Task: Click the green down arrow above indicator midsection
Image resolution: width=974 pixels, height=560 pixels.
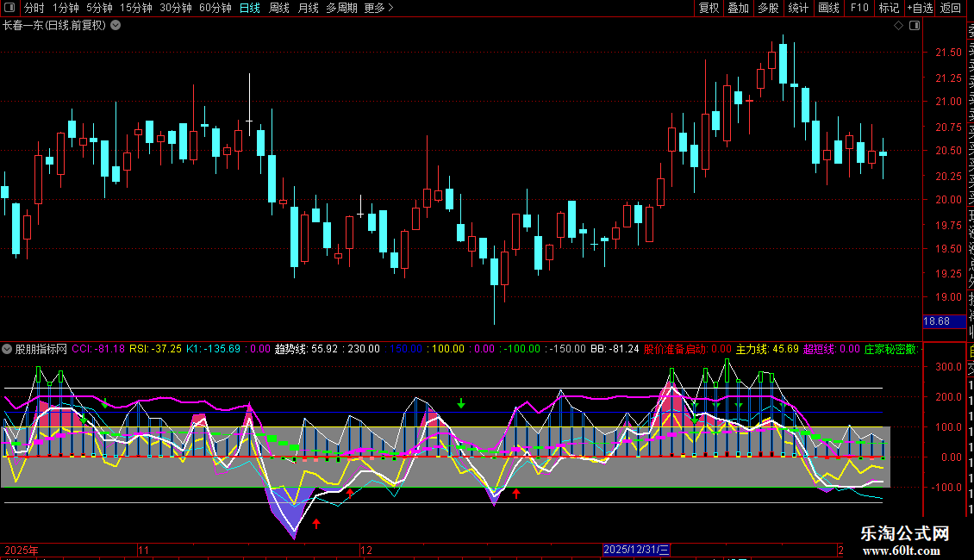Action: tap(461, 403)
